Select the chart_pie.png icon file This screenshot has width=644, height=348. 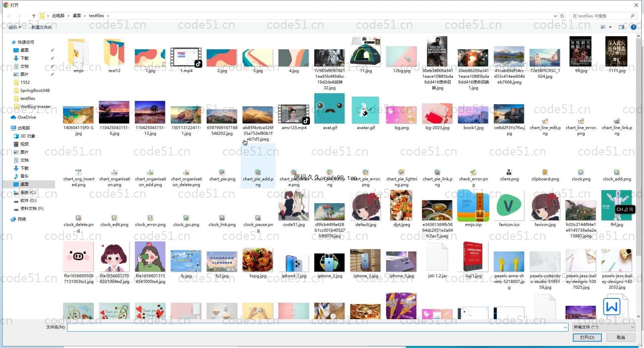point(222,172)
